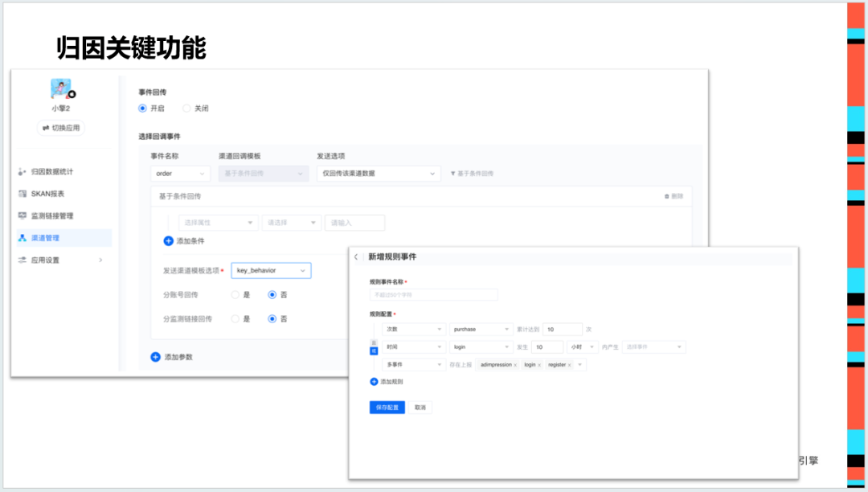Open the 仅回传该渠道数据 send options dropdown
868x492 pixels.
[379, 173]
